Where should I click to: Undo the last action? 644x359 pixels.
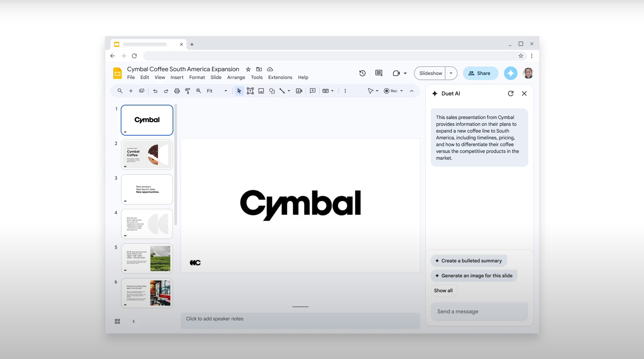pos(155,91)
